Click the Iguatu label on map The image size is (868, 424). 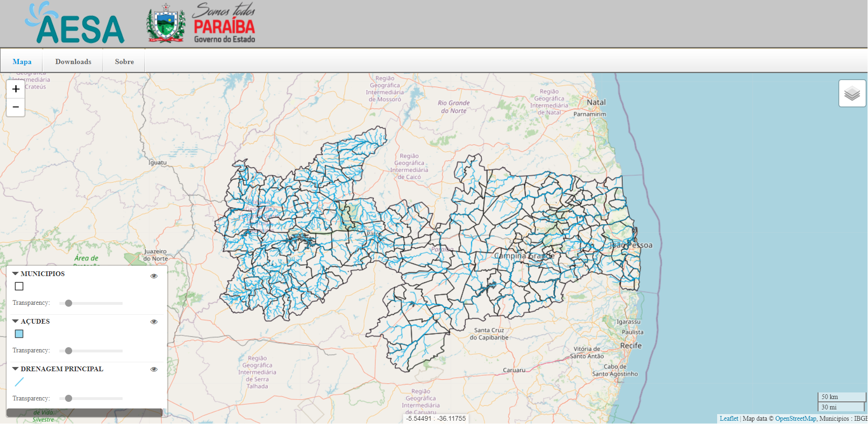point(157,163)
